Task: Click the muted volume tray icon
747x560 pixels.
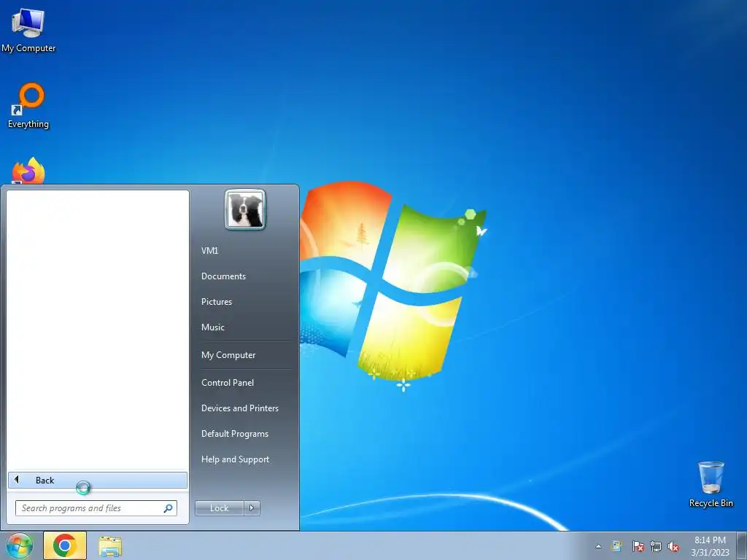Action: pyautogui.click(x=673, y=546)
